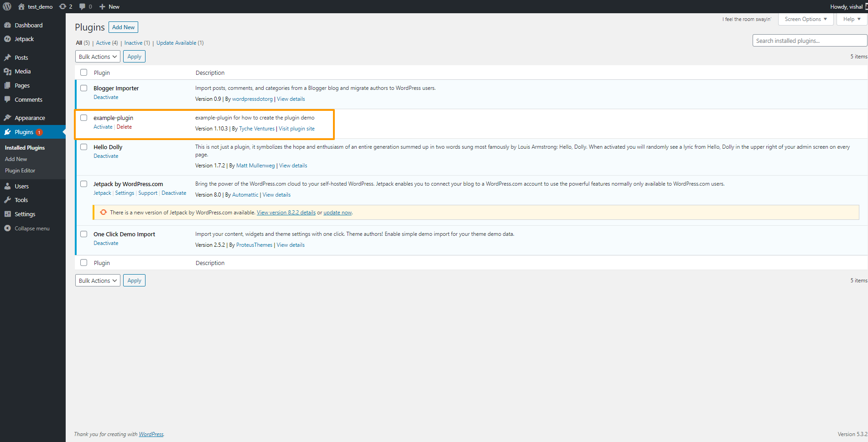
Task: Activate the example-plugin
Action: point(103,127)
